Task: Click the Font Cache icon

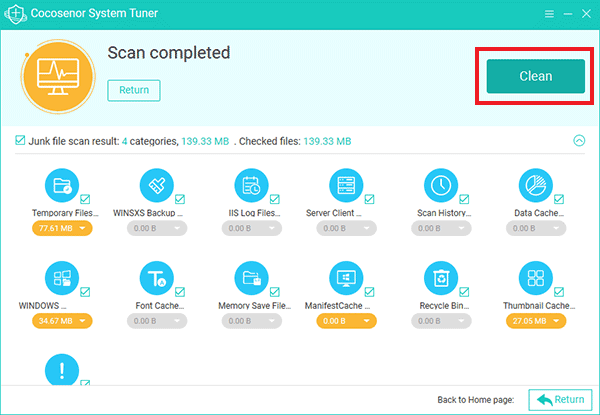Action: [157, 278]
